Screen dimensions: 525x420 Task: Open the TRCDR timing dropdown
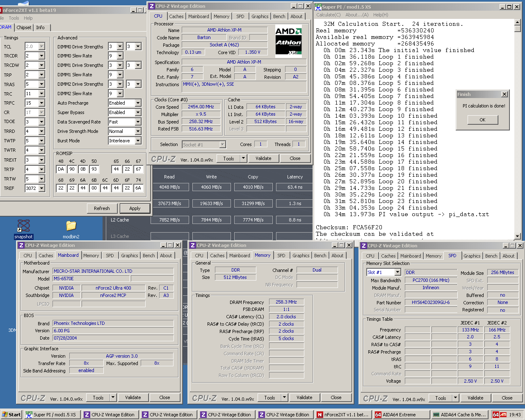41,56
